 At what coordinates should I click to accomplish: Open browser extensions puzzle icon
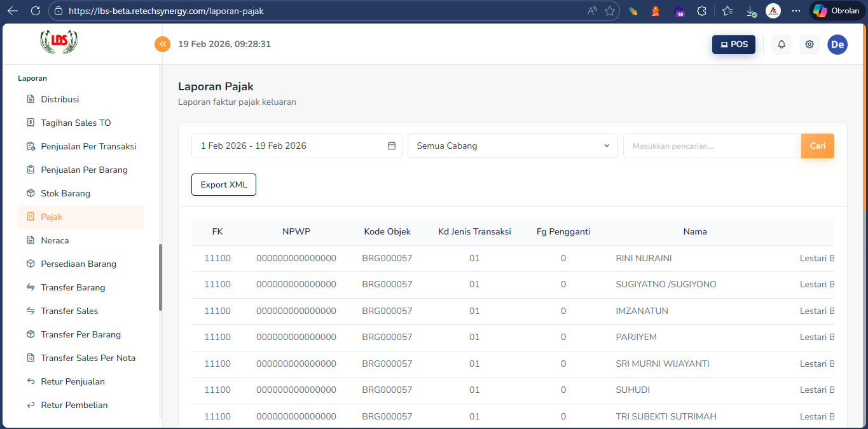[701, 11]
